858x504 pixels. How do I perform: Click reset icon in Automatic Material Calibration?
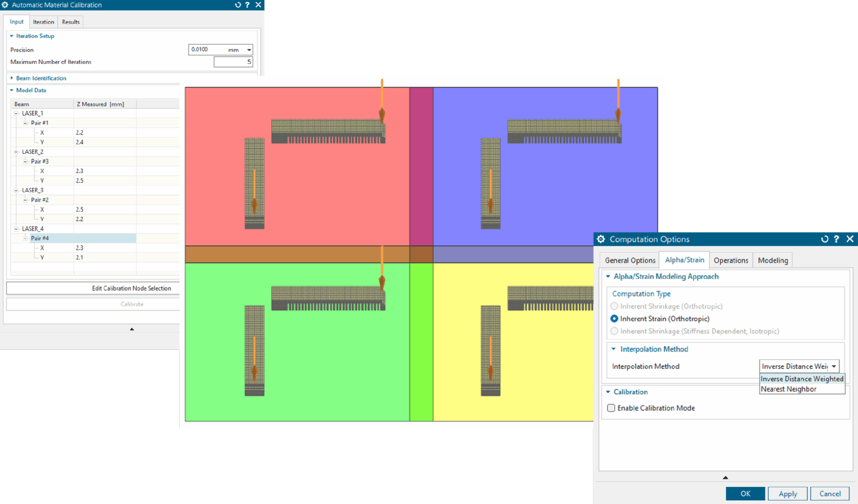[238, 5]
